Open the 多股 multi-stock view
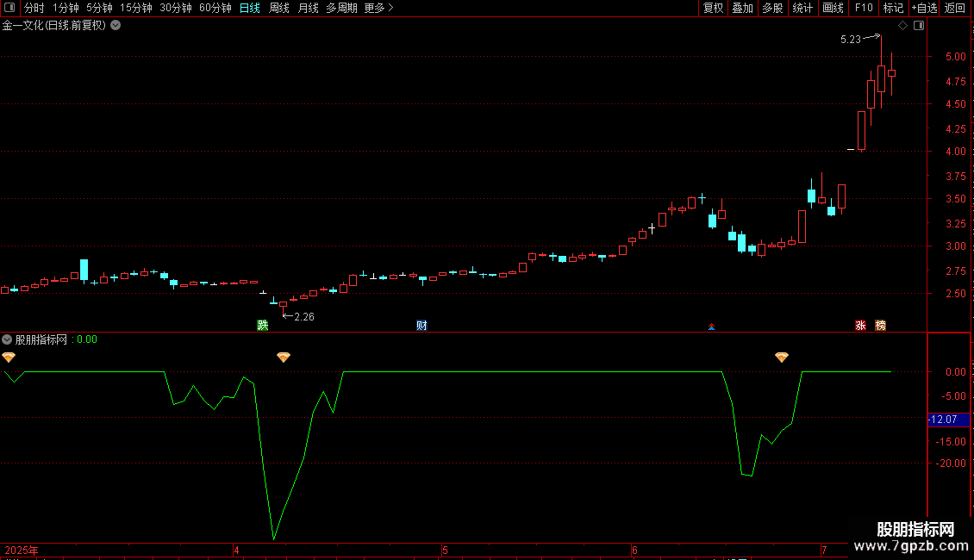 (x=772, y=8)
